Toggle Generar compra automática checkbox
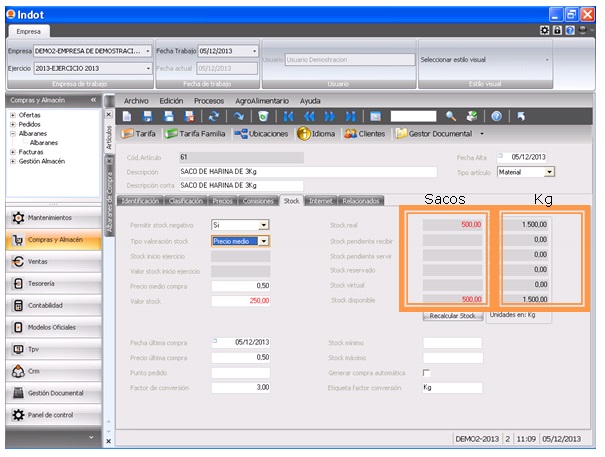The image size is (605, 457). (x=427, y=372)
